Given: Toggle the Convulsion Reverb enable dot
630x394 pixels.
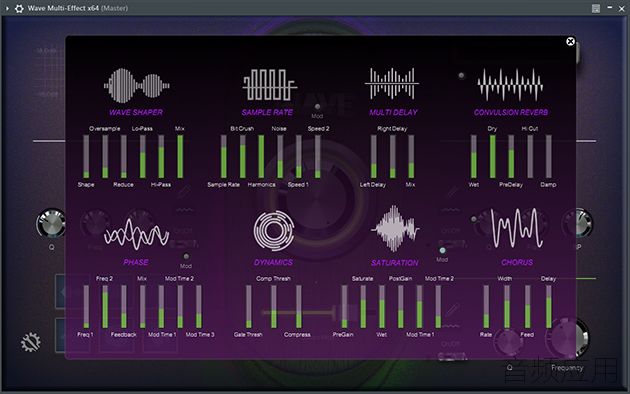Looking at the screenshot, I should click(461, 75).
